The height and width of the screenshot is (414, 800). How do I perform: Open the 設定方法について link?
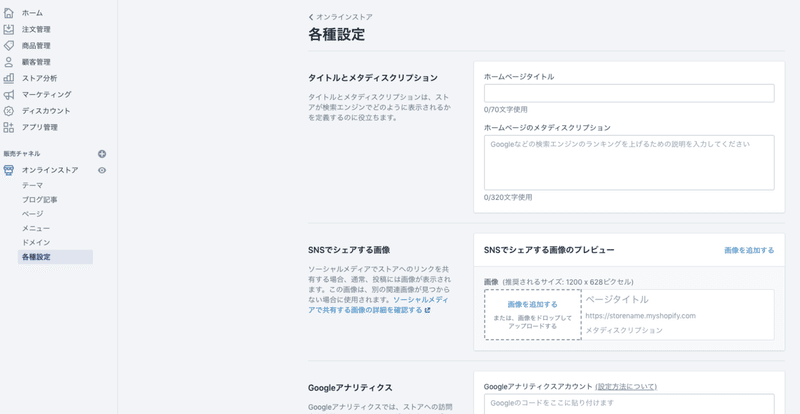(626, 386)
